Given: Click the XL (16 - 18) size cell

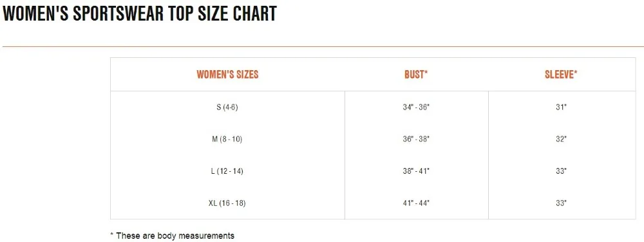Looking at the screenshot, I should tap(227, 203).
